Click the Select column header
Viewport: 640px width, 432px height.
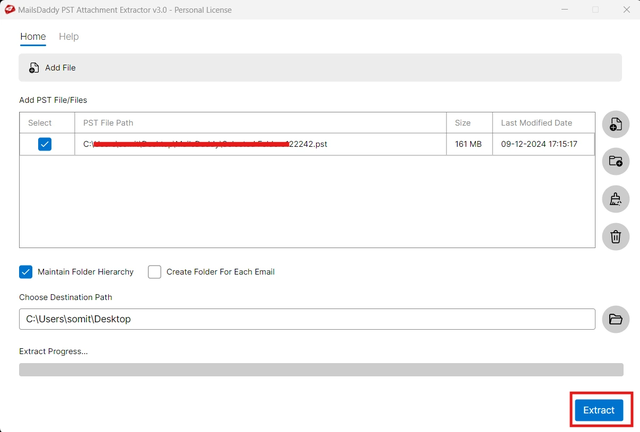47,123
